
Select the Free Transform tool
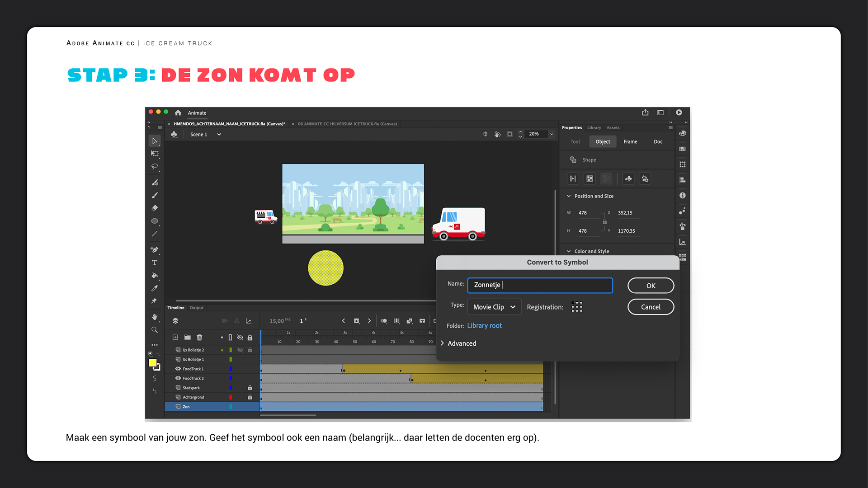tap(155, 154)
